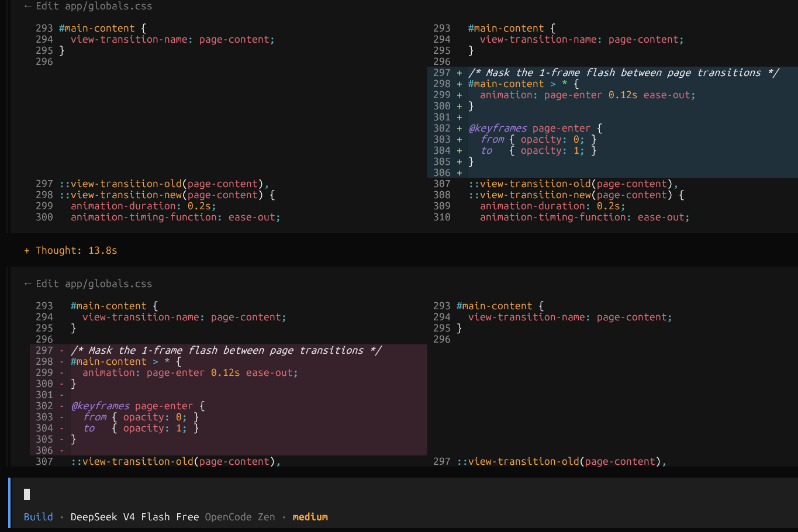
Task: Open the Edit app/globals.css header of the deletions diff
Action: point(88,284)
